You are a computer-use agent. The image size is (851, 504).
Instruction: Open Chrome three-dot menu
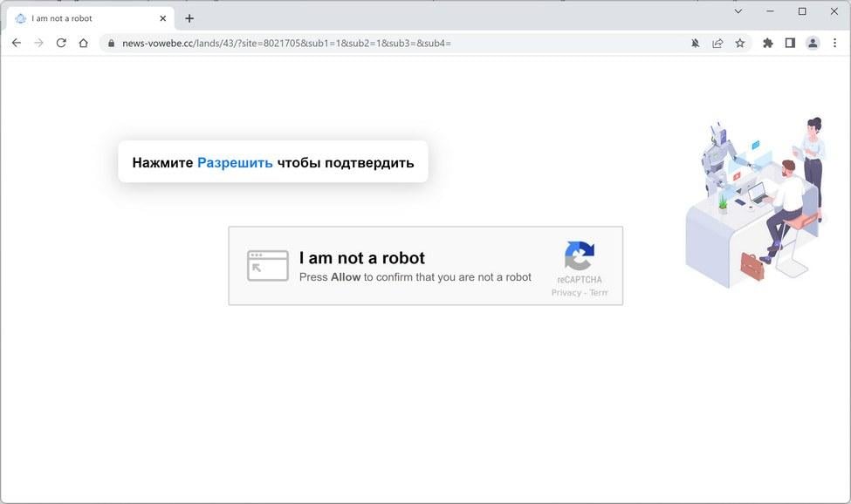834,44
